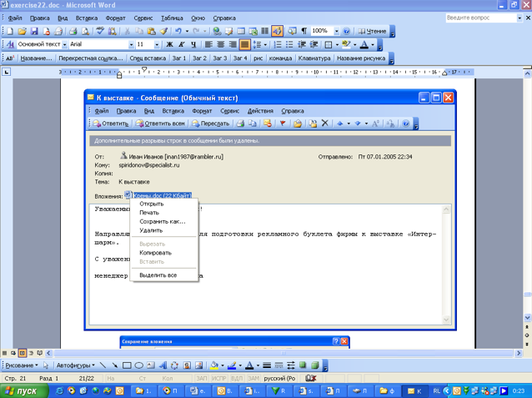The image size is (532, 398).
Task: Save the document with the floppy icon
Action: [34, 31]
